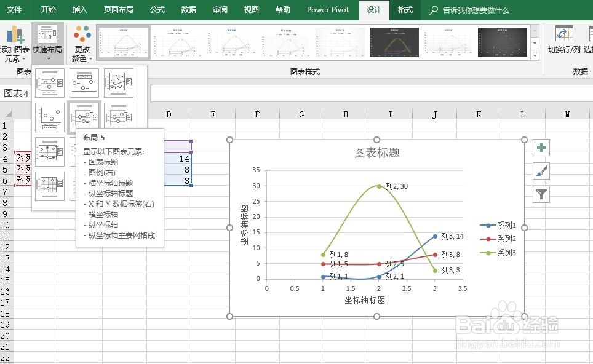Click the Chart Styles brush button
The image size is (593, 364).
pyautogui.click(x=541, y=171)
